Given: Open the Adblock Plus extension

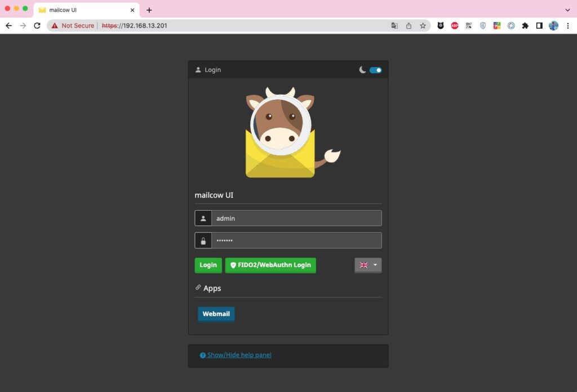Looking at the screenshot, I should pos(455,26).
